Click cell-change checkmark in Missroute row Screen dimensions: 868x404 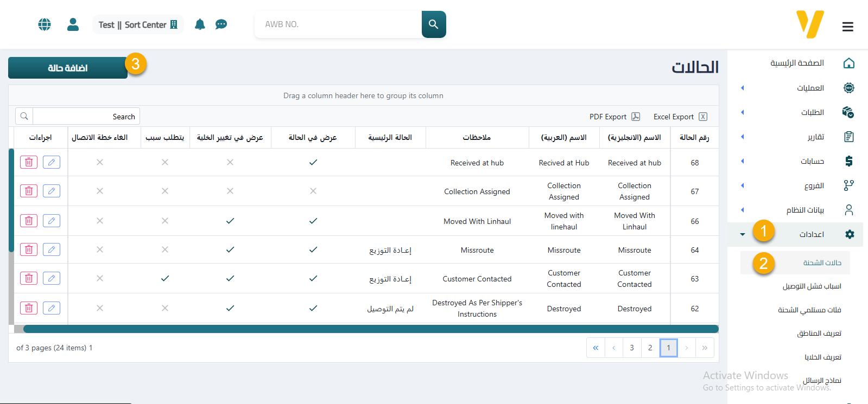(230, 249)
